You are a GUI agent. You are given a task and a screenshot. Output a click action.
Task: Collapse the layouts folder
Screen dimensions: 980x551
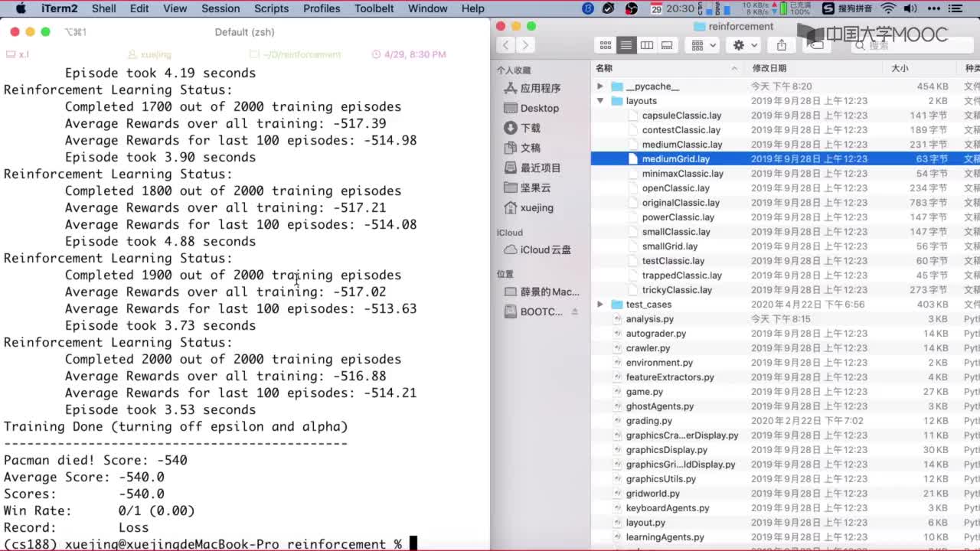(600, 101)
